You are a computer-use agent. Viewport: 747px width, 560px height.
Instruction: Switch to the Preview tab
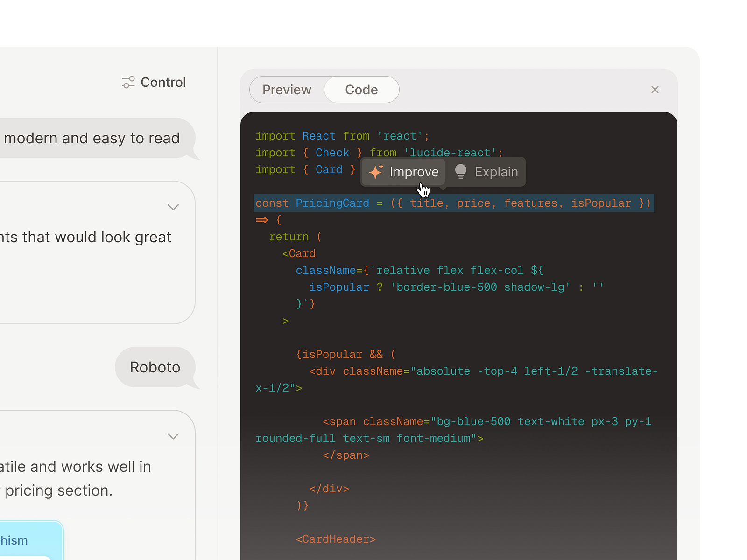tap(286, 90)
